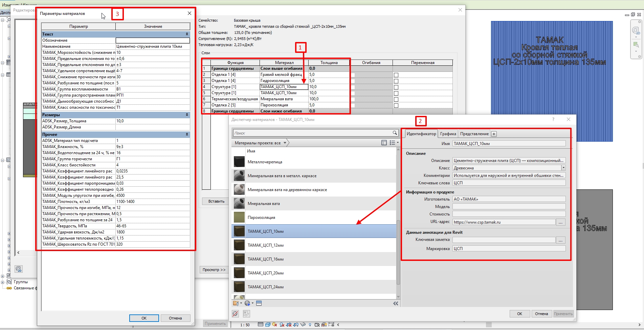The width and height of the screenshot is (644, 330).
Task: Click the search magnifier in material browser
Action: coord(395,133)
